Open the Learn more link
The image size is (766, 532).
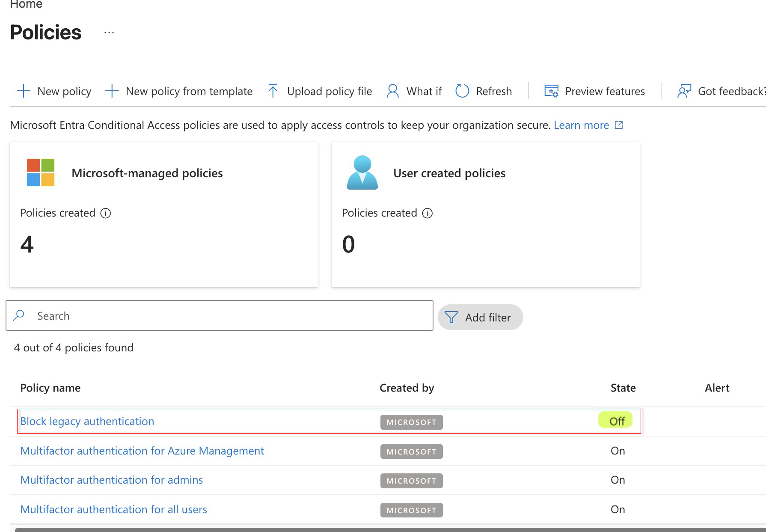point(581,125)
